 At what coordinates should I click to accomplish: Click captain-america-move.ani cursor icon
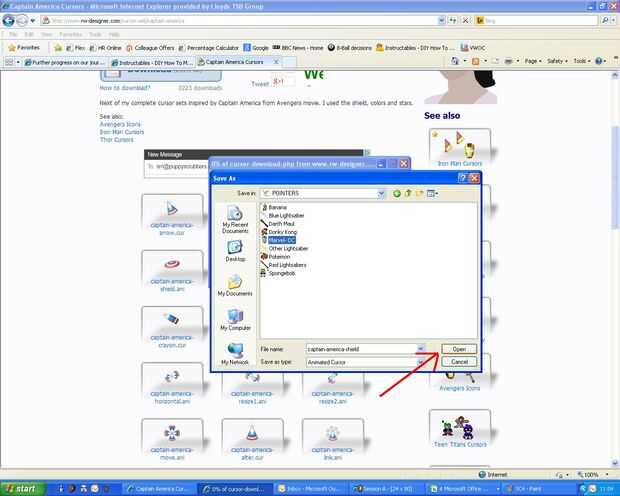pyautogui.click(x=172, y=433)
